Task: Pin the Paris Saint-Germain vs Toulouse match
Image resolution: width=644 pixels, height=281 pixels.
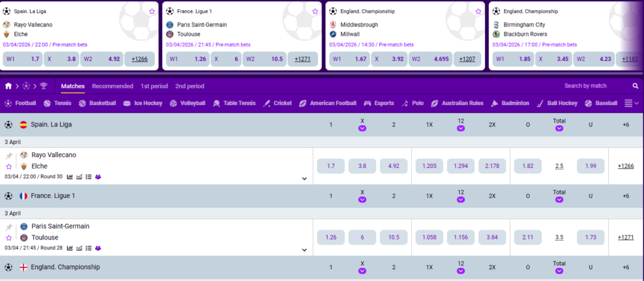Action: tap(9, 228)
